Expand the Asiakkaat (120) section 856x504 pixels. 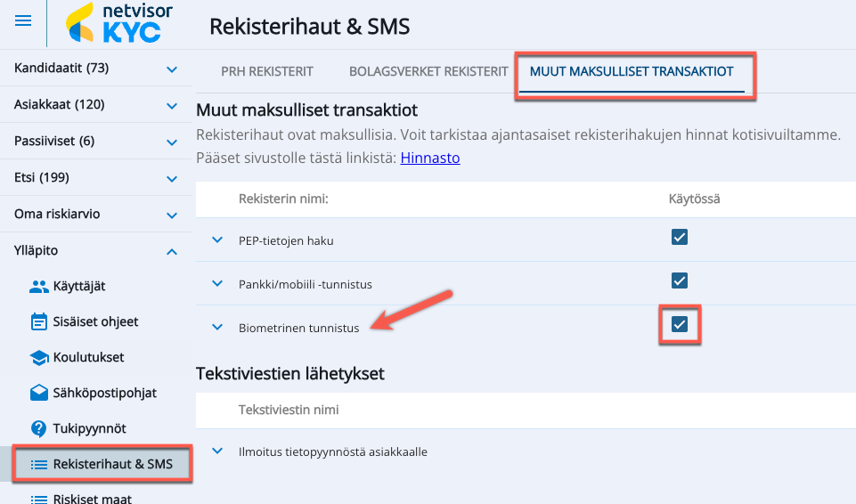pos(172,105)
